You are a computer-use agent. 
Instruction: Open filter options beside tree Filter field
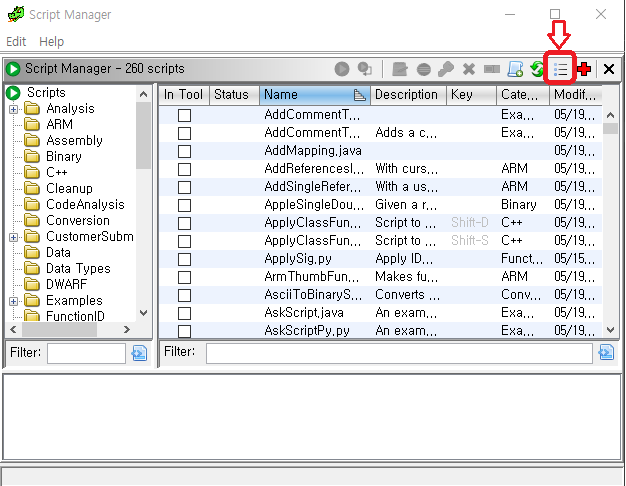(x=139, y=353)
